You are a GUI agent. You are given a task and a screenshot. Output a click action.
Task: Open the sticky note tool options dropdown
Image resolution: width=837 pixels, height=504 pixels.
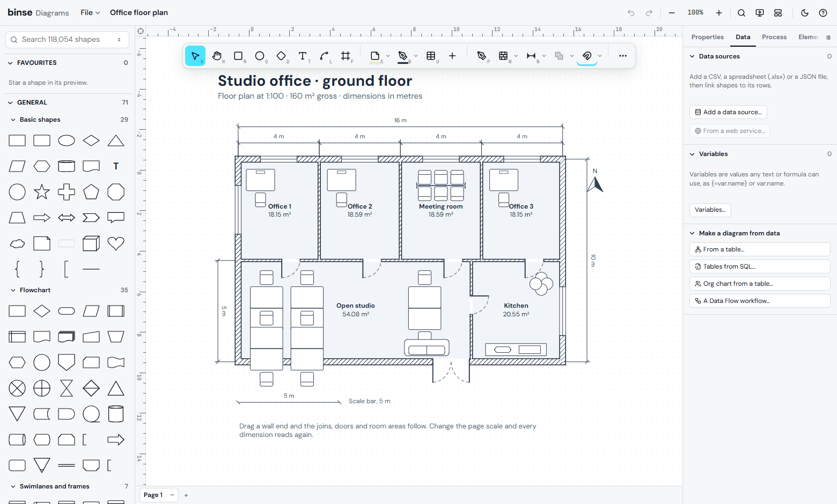388,56
